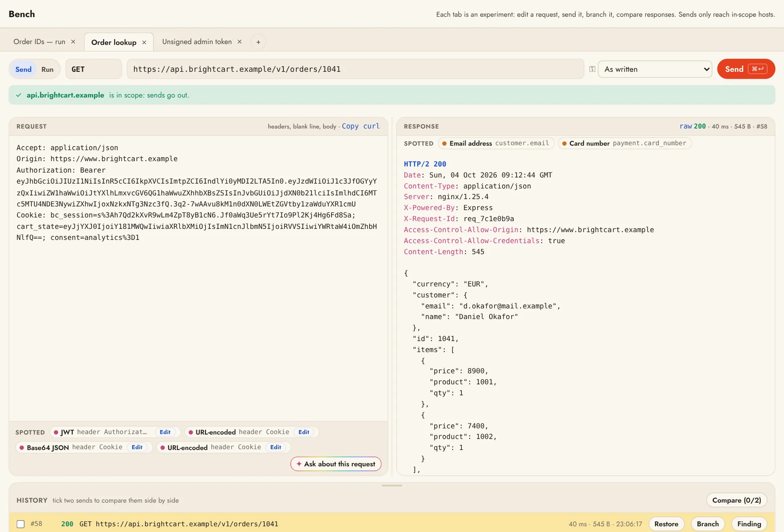The height and width of the screenshot is (532, 784).
Task: Open Compare (0/2)
Action: click(736, 500)
